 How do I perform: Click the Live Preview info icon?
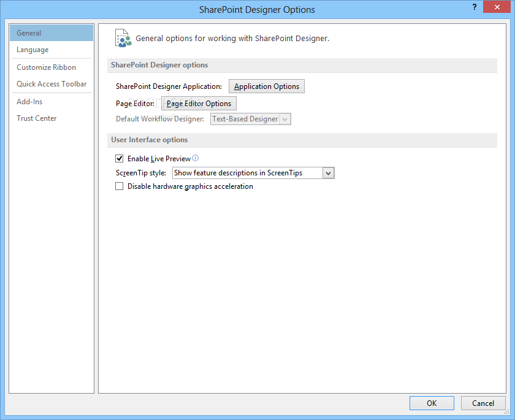(x=196, y=158)
